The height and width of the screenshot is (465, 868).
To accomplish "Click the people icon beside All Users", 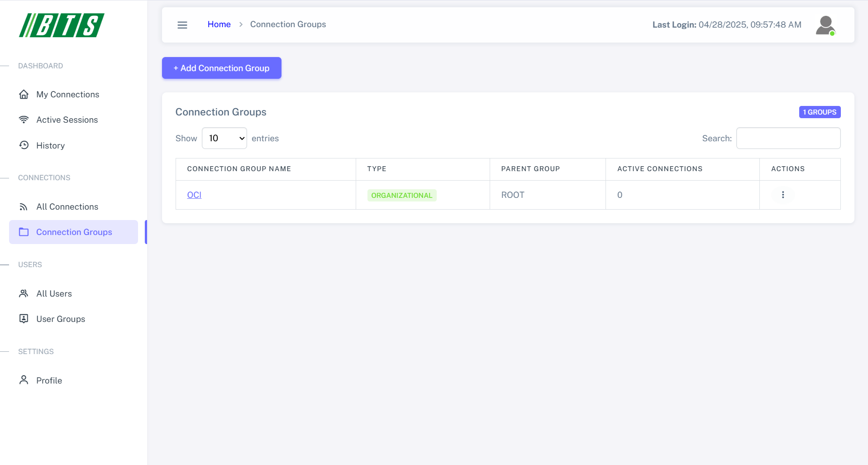I will [24, 293].
